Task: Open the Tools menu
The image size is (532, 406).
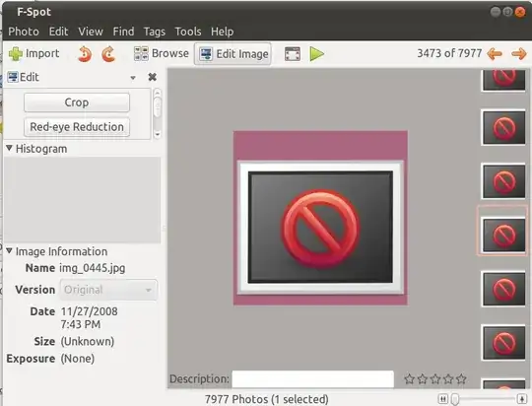Action: pyautogui.click(x=188, y=32)
